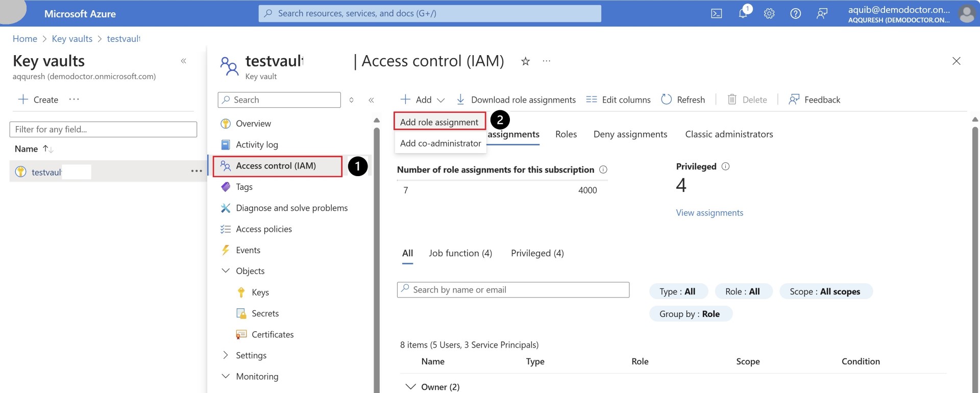
Task: Go to Key vaults breadcrumb
Action: 72,39
